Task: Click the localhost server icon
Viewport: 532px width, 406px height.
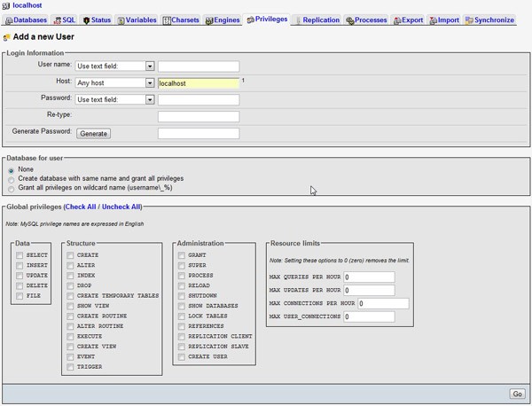Action: tap(6, 6)
